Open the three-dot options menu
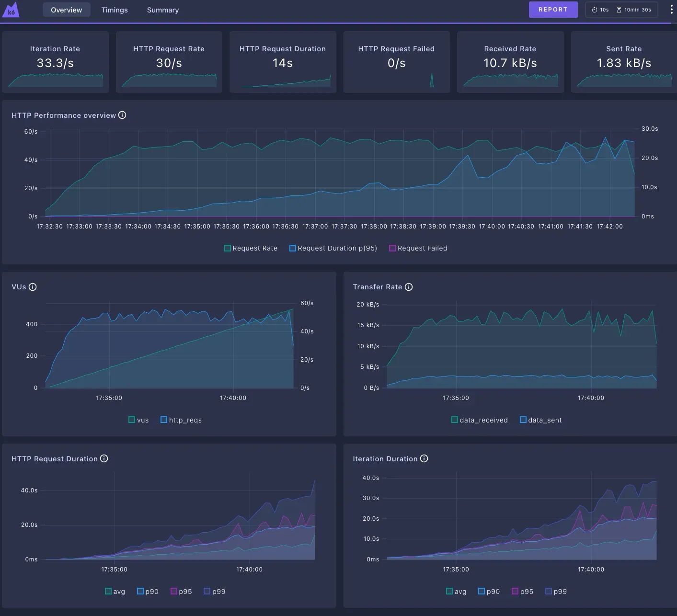This screenshot has height=616, width=677. [x=671, y=10]
